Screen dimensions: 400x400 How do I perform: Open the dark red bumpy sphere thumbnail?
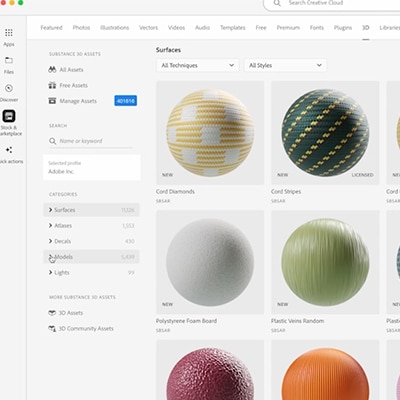(x=210, y=370)
